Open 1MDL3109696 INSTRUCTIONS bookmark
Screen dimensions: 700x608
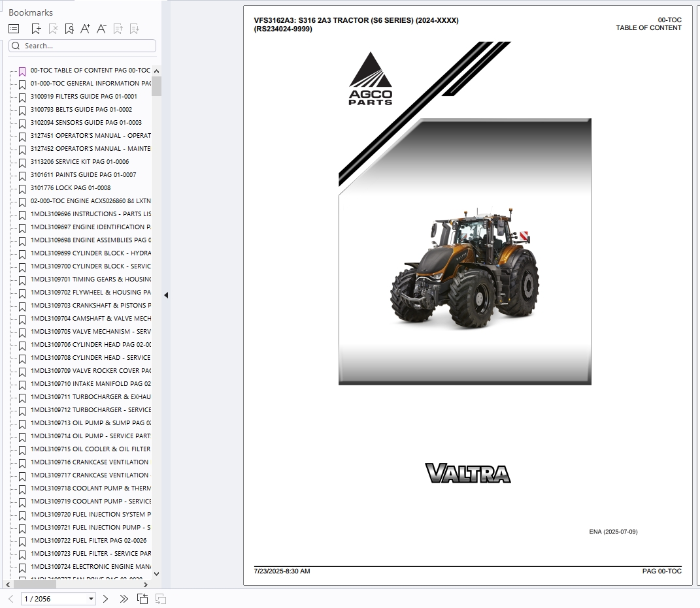pyautogui.click(x=91, y=214)
